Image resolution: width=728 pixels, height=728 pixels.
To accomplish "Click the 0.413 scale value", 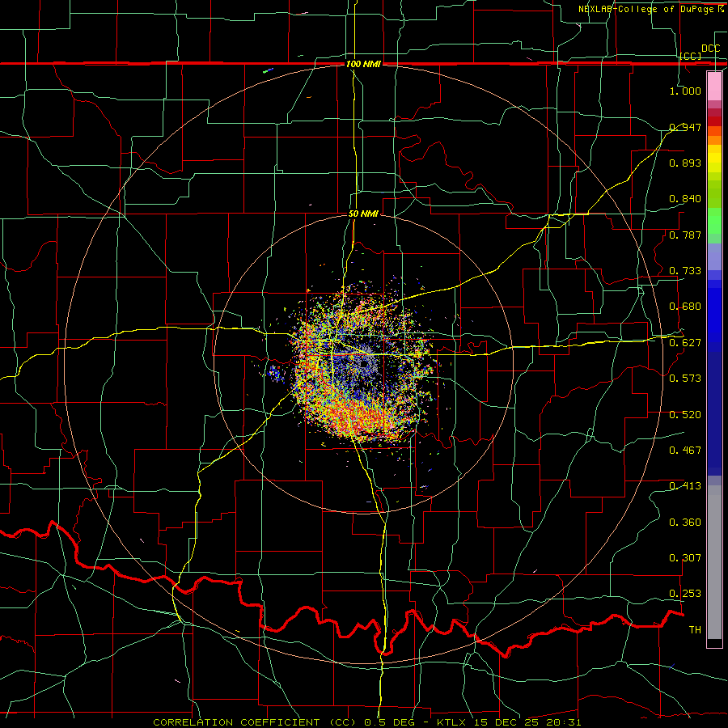I will click(685, 486).
